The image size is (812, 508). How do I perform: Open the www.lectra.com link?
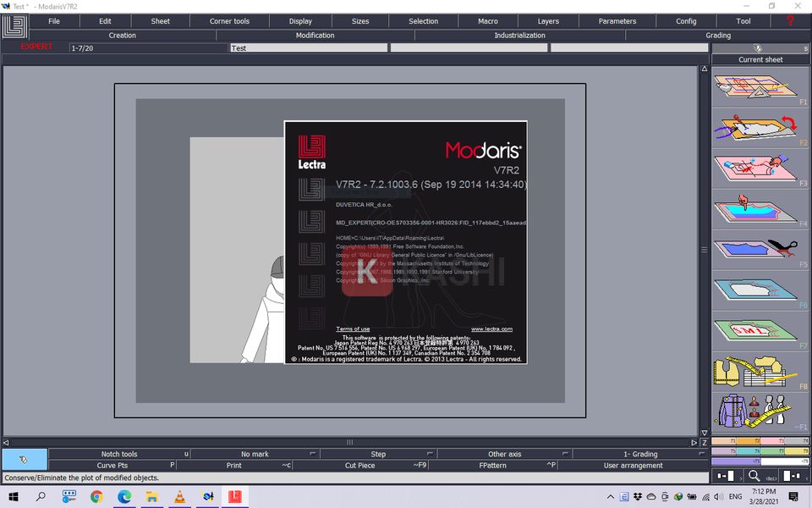pyautogui.click(x=491, y=329)
